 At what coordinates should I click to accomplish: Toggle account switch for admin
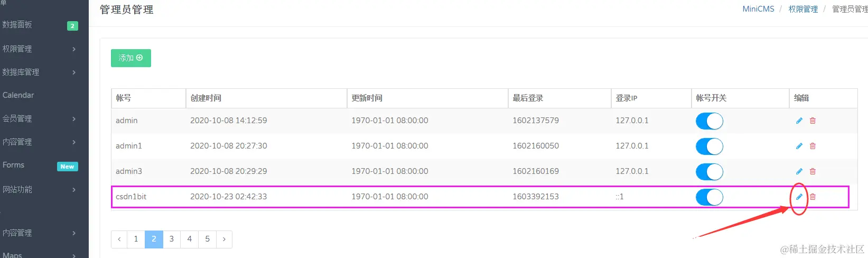point(709,121)
